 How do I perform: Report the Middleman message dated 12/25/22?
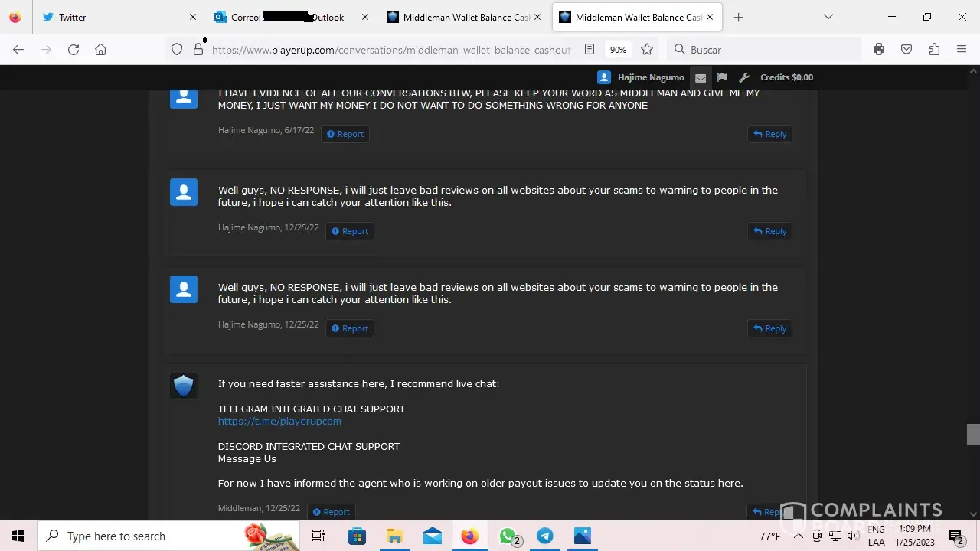[331, 512]
